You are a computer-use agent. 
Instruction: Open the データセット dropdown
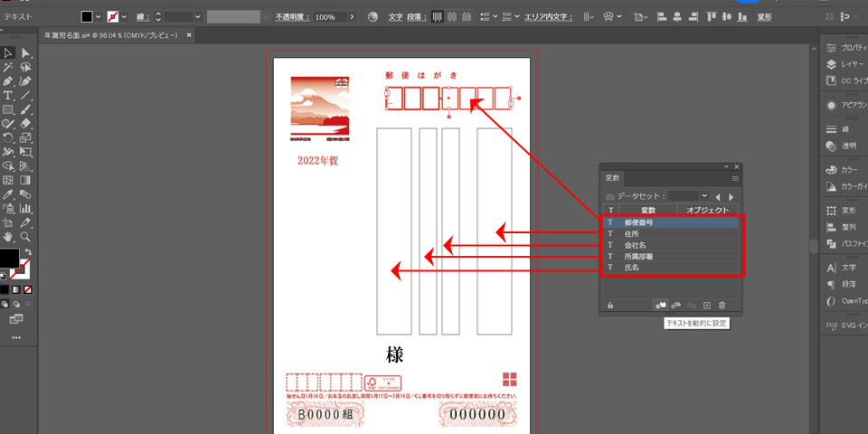(x=703, y=196)
